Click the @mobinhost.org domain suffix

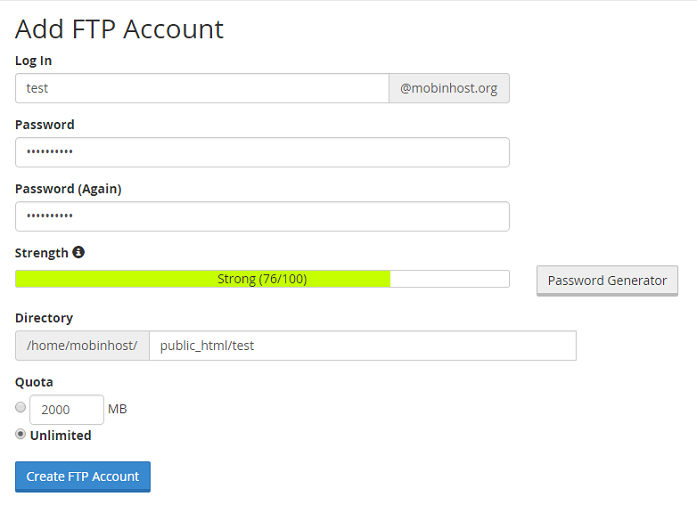pyautogui.click(x=449, y=88)
